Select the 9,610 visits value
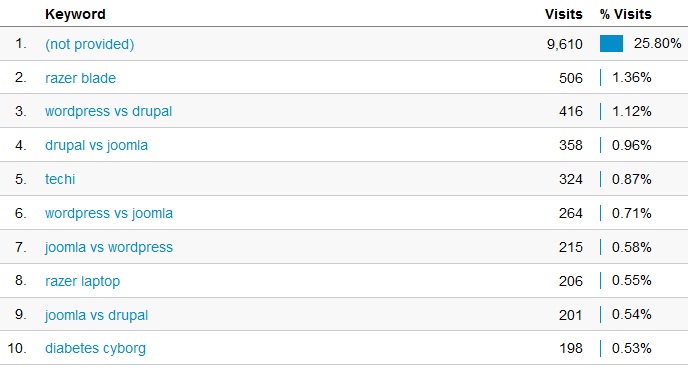The image size is (688, 370). tap(565, 44)
